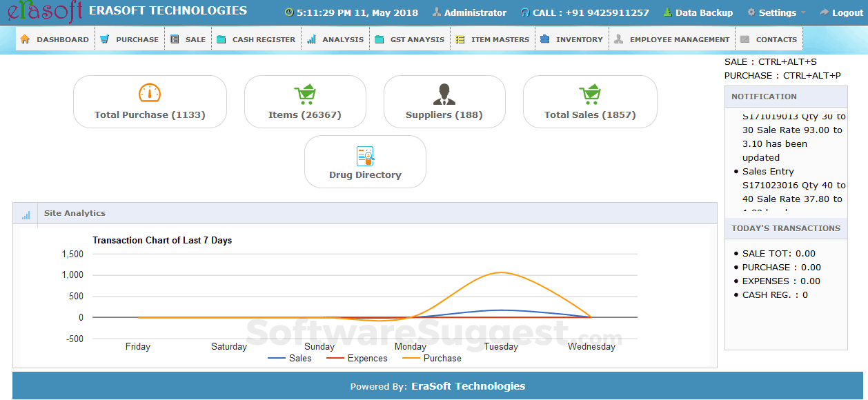Open Total Purchase (1133) card
This screenshot has width=868, height=400.
pyautogui.click(x=150, y=101)
